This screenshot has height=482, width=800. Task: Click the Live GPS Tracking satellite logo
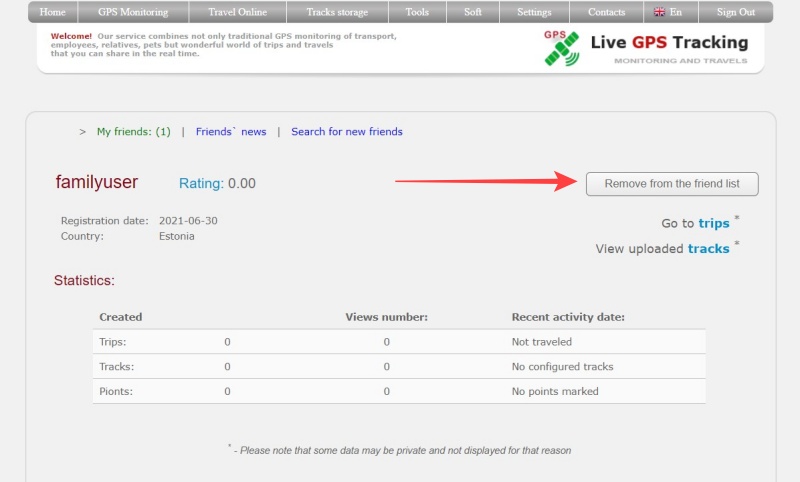(560, 47)
